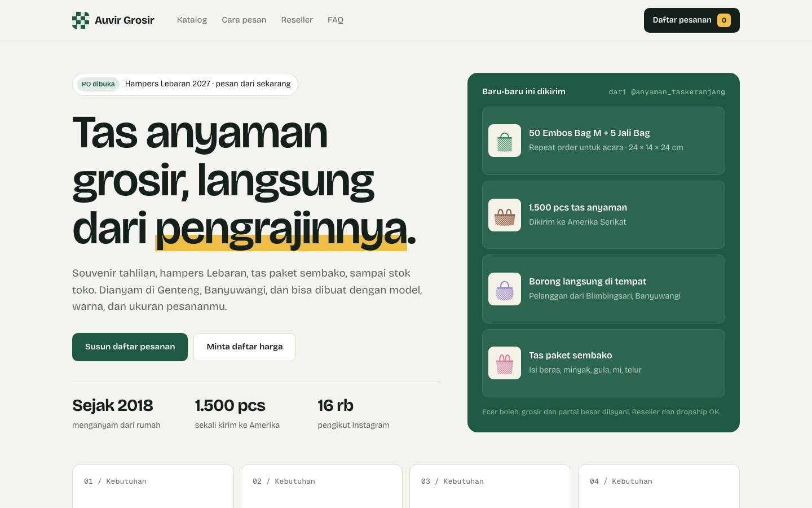Screen dimensions: 812x508
Task: Select the 1.500 pcs tas anyaman title
Action: 578,208
